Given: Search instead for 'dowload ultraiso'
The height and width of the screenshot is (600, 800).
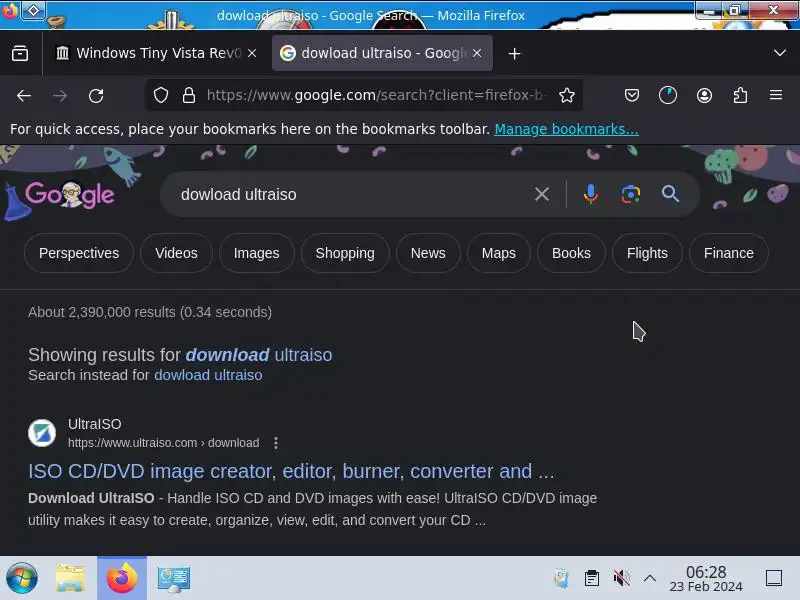Looking at the screenshot, I should click(x=208, y=375).
